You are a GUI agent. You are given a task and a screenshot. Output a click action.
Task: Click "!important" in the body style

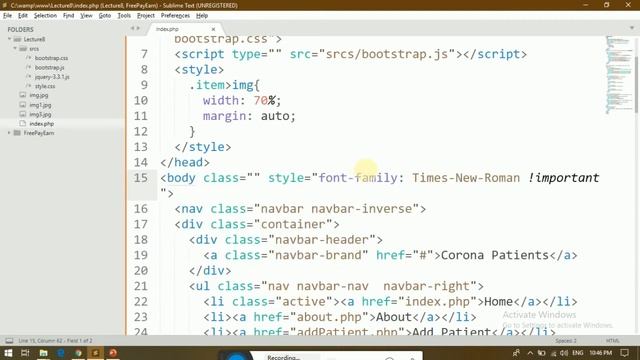click(563, 178)
